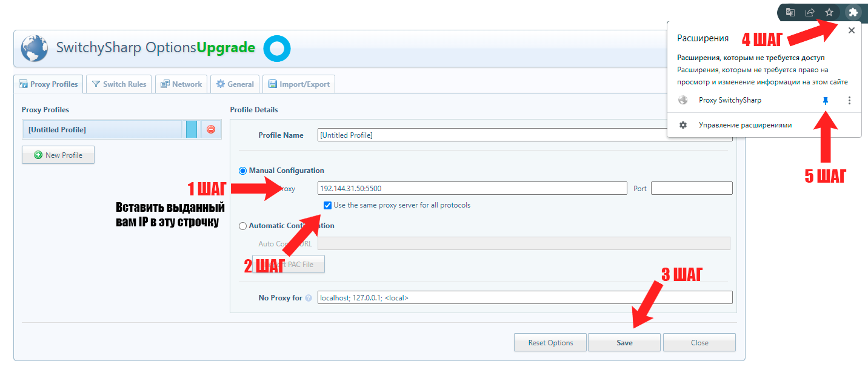Switch to the Proxy Profiles tab
Viewport: 868px width, 372px height.
(48, 84)
